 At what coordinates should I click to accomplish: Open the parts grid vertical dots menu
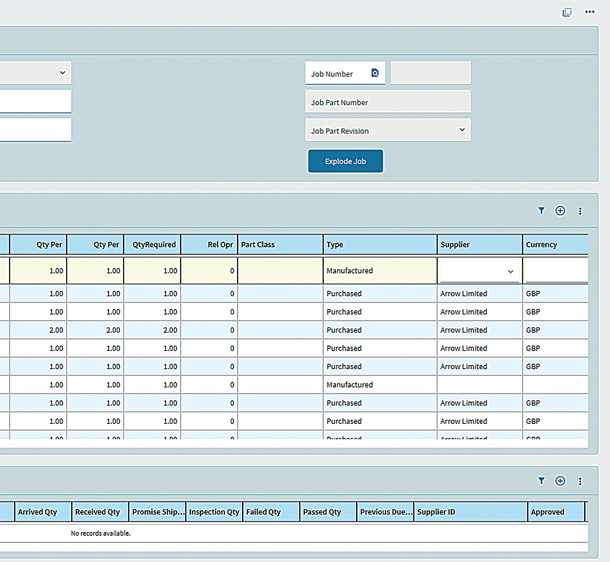click(x=580, y=211)
